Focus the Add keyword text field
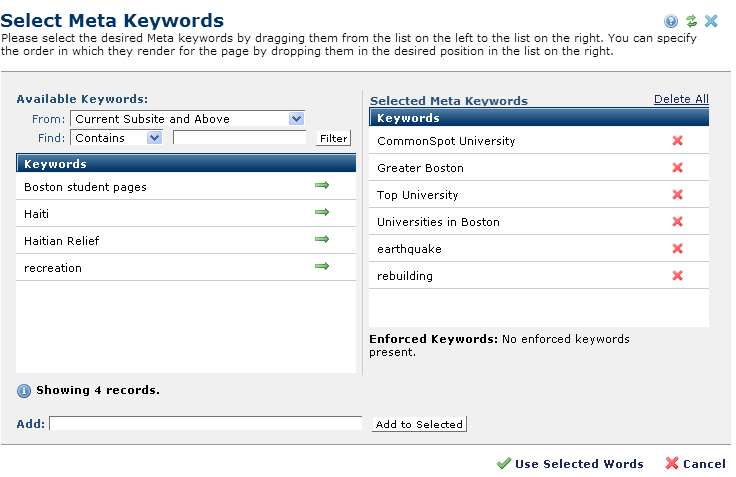Viewport: 736px width, 477px height. click(205, 424)
